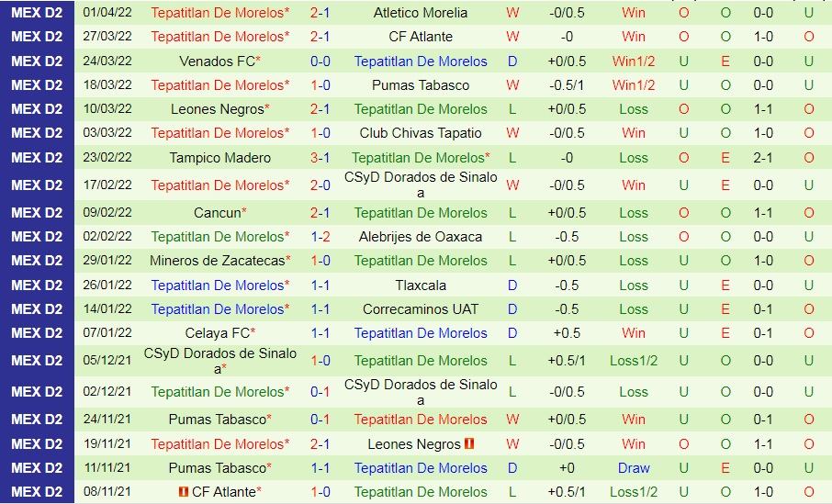Screen dimensions: 832x504
Task: Select the Tampico Madero team name
Action: [217, 158]
